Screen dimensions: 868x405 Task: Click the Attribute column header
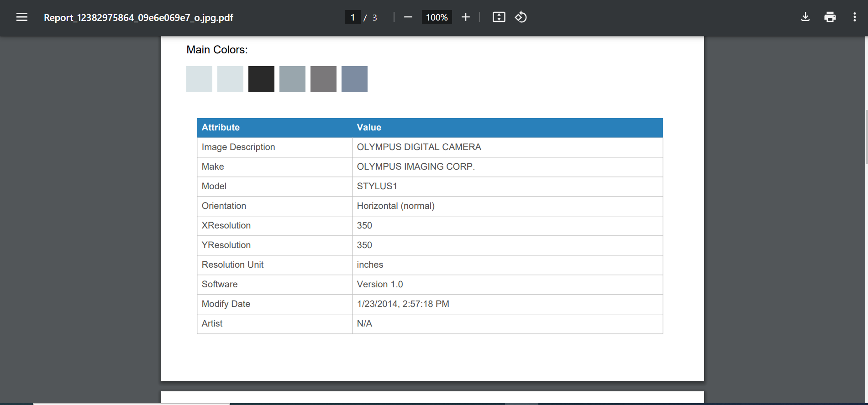(275, 128)
